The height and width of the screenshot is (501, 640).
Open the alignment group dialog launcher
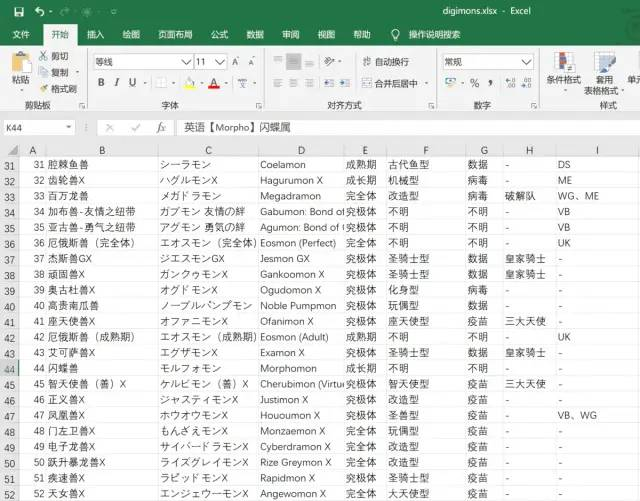(x=431, y=106)
